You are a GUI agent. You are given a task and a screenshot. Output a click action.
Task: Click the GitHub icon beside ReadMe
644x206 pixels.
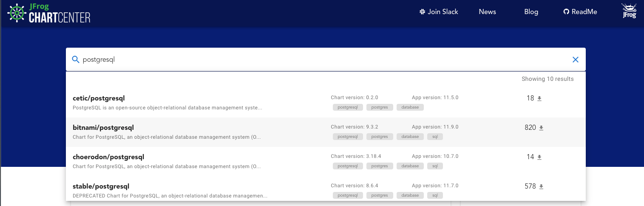[566, 12]
